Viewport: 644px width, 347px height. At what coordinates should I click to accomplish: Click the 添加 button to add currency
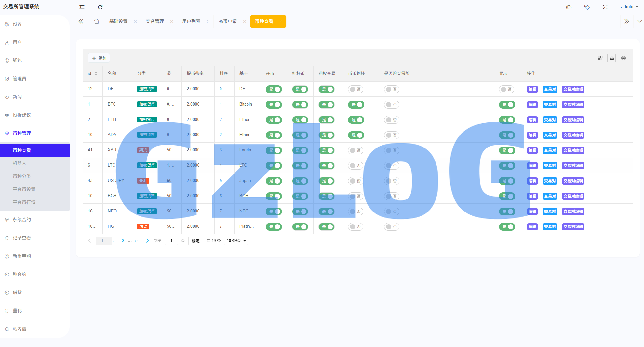tap(99, 58)
